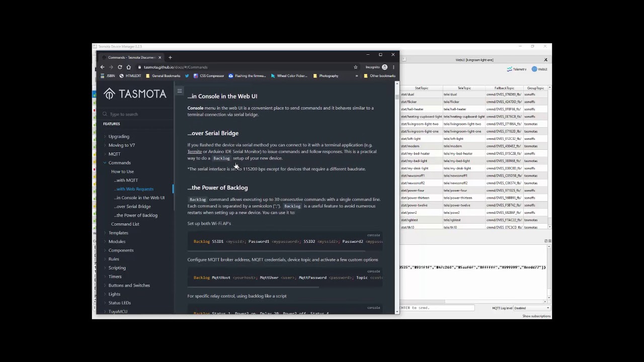Open a new browser tab with plus button

click(170, 57)
